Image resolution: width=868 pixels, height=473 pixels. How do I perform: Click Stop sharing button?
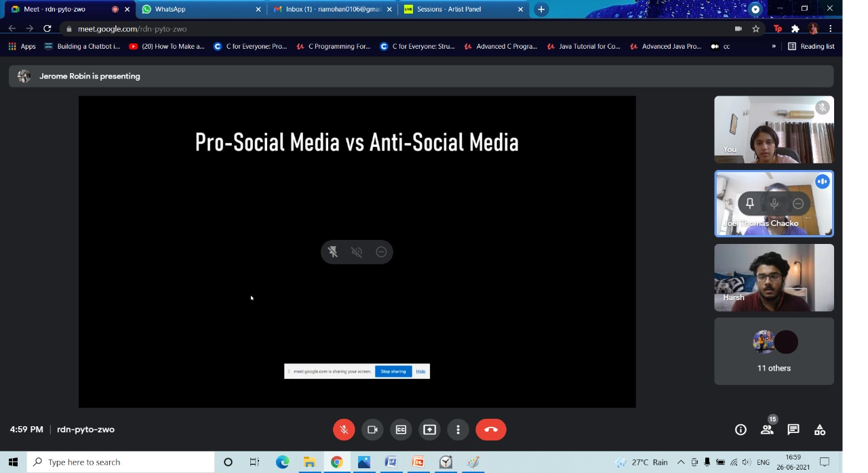click(x=393, y=371)
